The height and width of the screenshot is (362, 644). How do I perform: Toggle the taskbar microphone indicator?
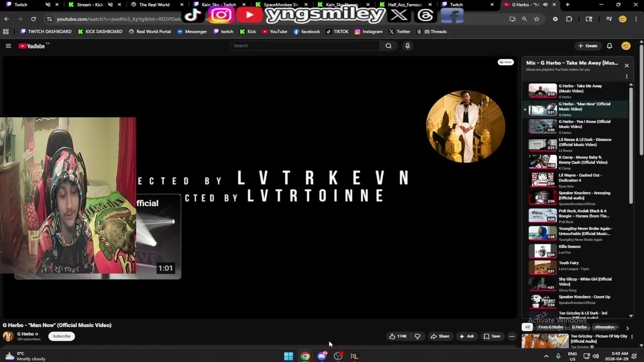pos(558,356)
